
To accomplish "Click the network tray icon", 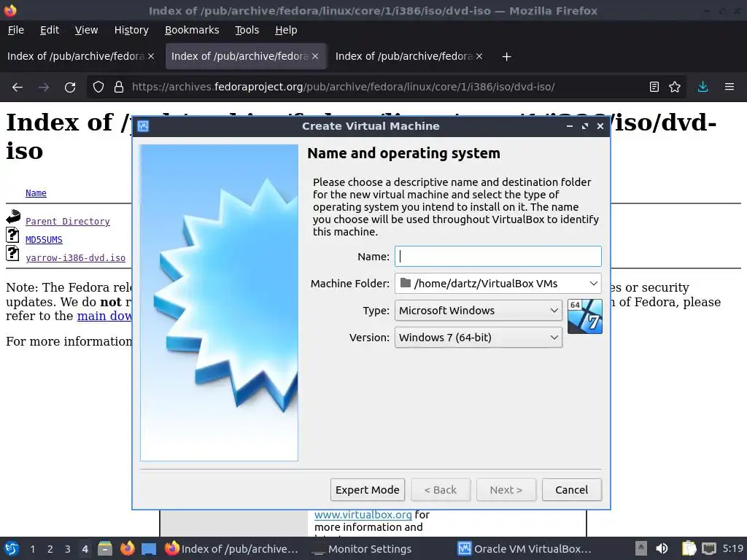I will coord(709,548).
